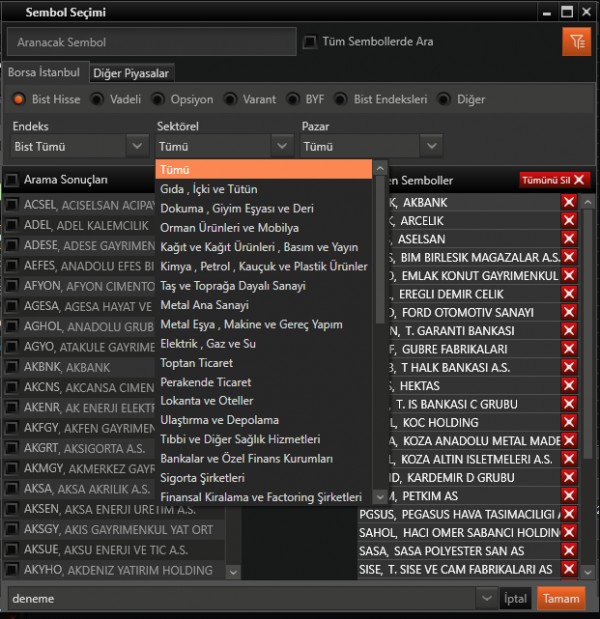
Task: Remove BIM BIRLESIK MAGAZALAR from list
Action: pos(569,257)
